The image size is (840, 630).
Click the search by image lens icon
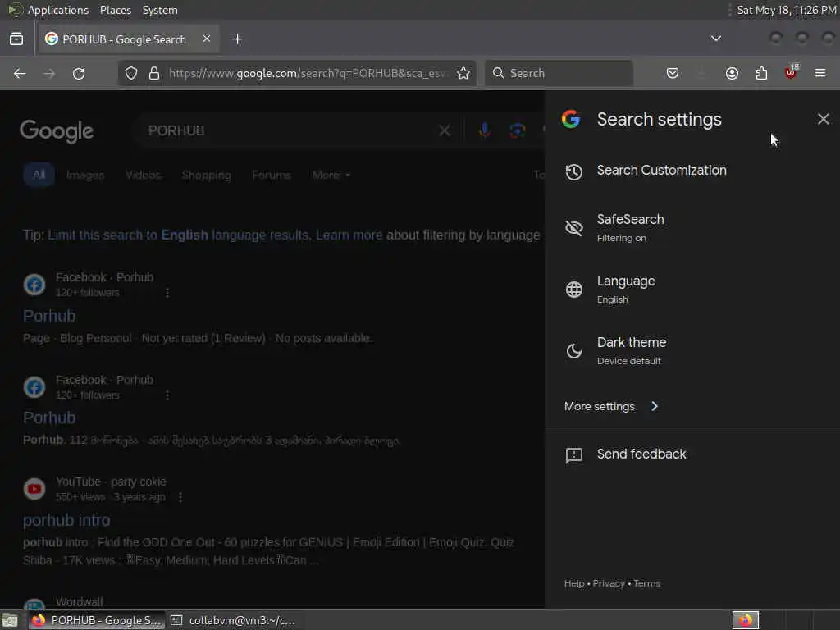tap(518, 130)
